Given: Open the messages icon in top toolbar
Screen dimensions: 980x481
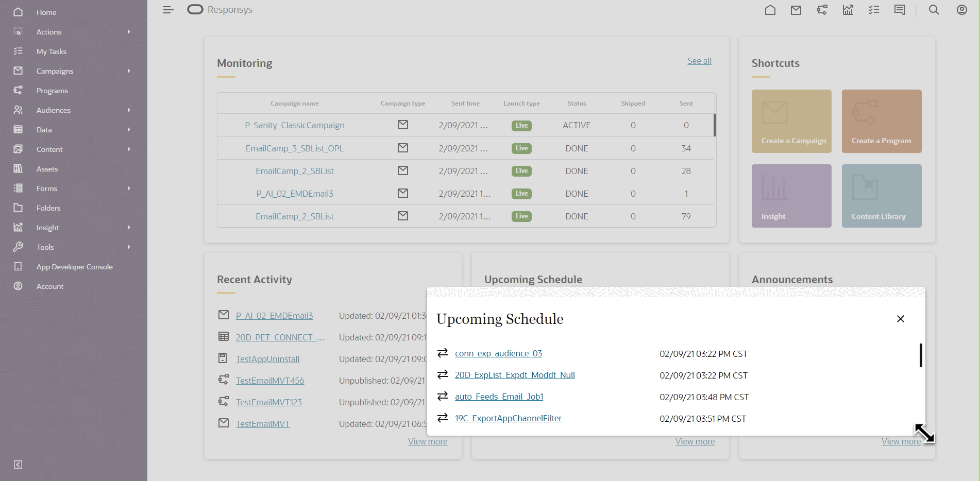Looking at the screenshot, I should click(x=900, y=10).
